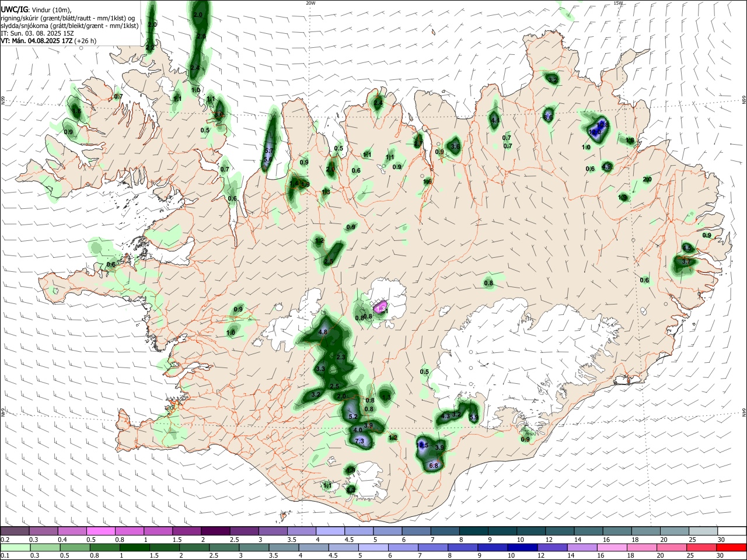Screen dimensions: 747x560
Task: Click top legend swatch between 4 and 4.5
Action: [330, 531]
